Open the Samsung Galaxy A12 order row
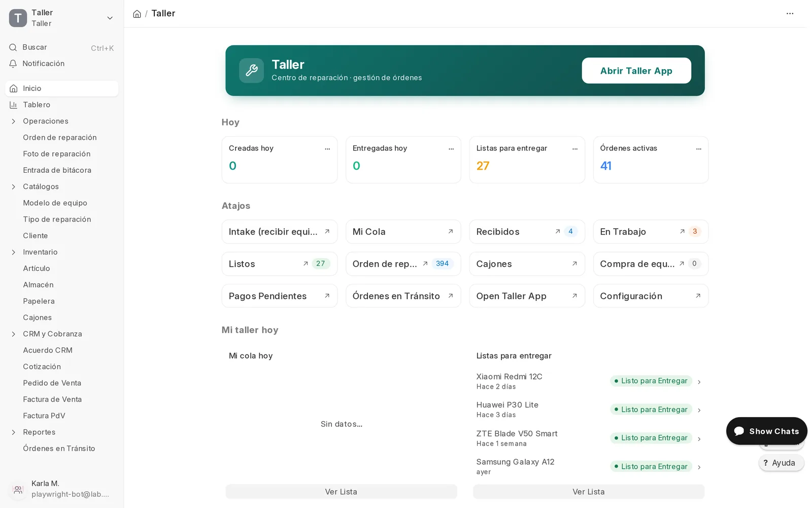The image size is (812, 508). click(x=589, y=466)
